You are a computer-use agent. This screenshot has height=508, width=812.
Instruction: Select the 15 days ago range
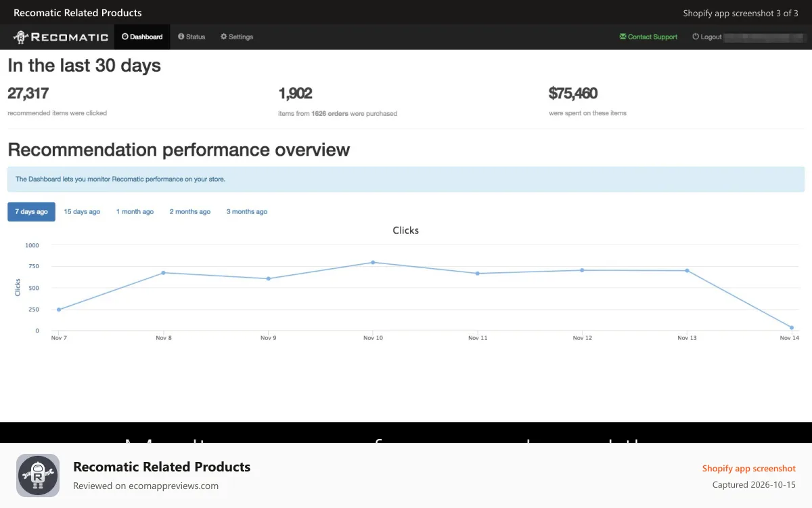(82, 211)
